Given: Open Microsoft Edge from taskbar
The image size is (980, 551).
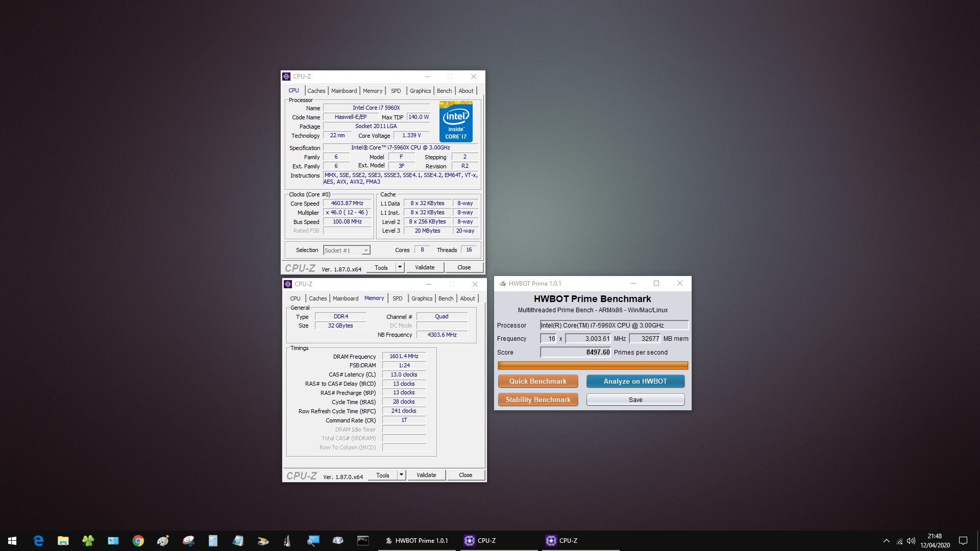Looking at the screenshot, I should point(38,540).
